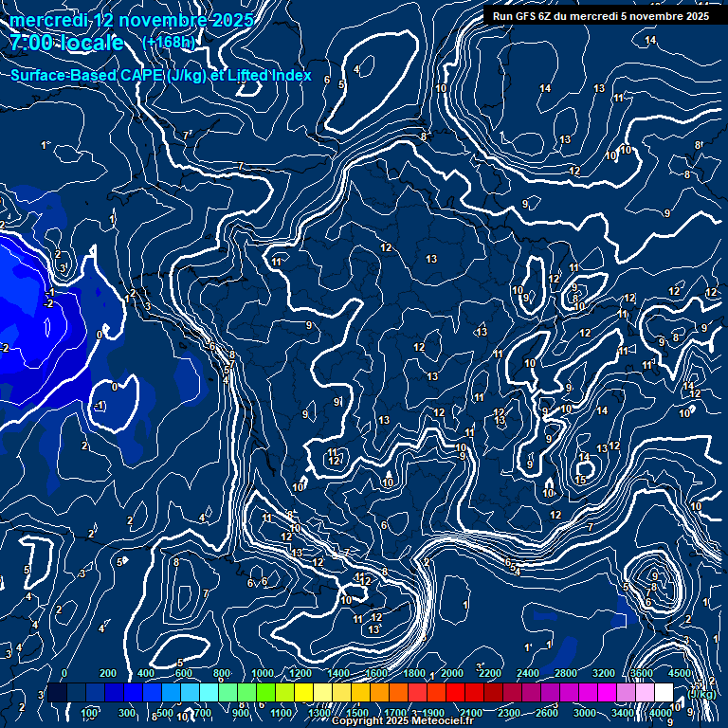This screenshot has height=728, width=728.
Task: Click the legend value '1300' below the scale
Action: 319,713
